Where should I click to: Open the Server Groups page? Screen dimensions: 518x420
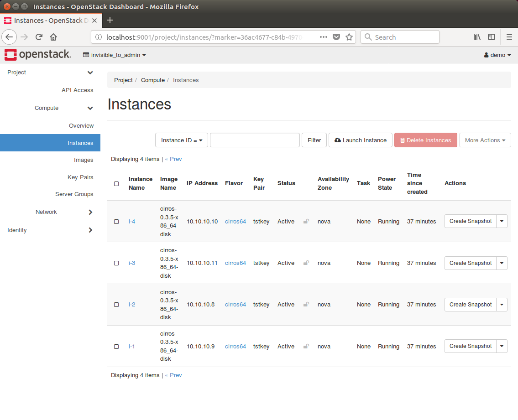[x=74, y=194]
